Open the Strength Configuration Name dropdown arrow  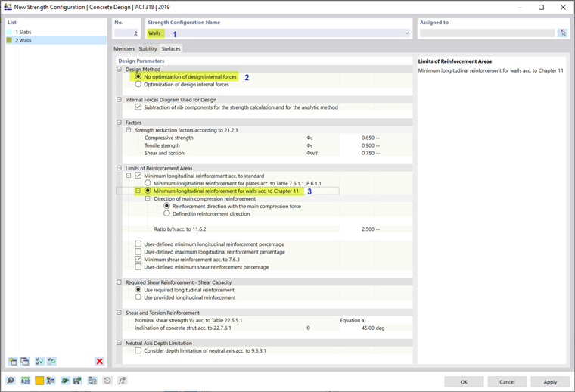[x=407, y=33]
